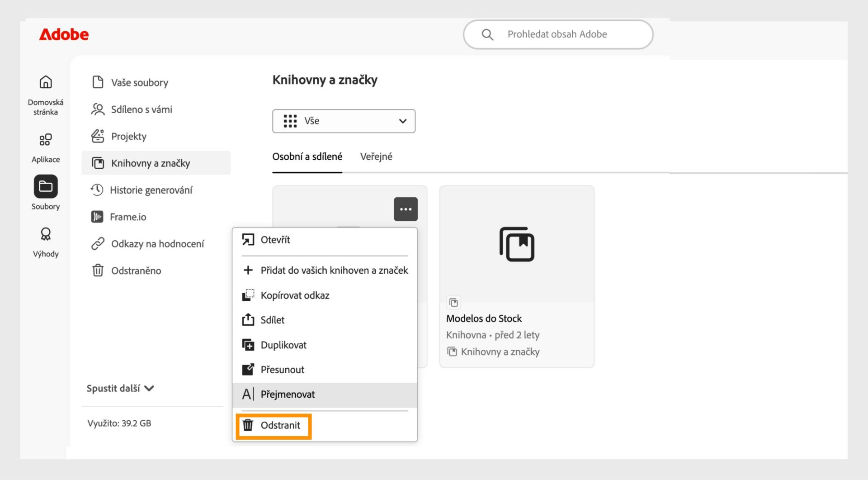The width and height of the screenshot is (868, 480).
Task: Switch to Veřejné tab
Action: tap(376, 157)
